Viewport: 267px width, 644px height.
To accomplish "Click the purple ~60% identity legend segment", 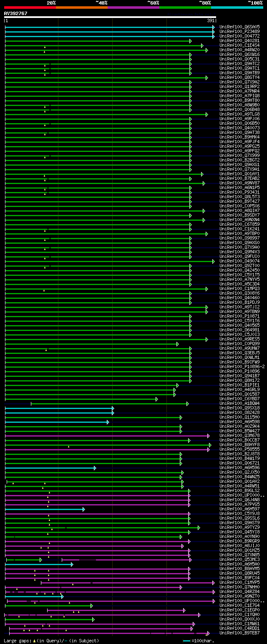I will coord(133,7).
